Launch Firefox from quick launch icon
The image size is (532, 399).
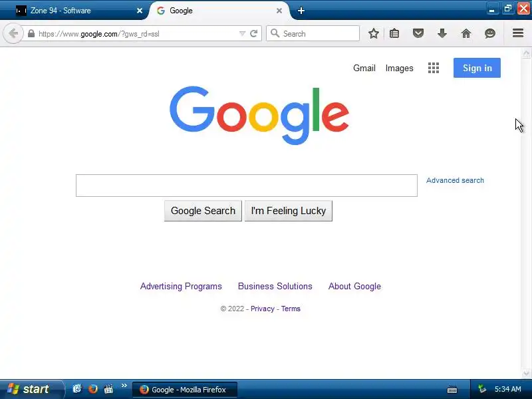pyautogui.click(x=92, y=388)
